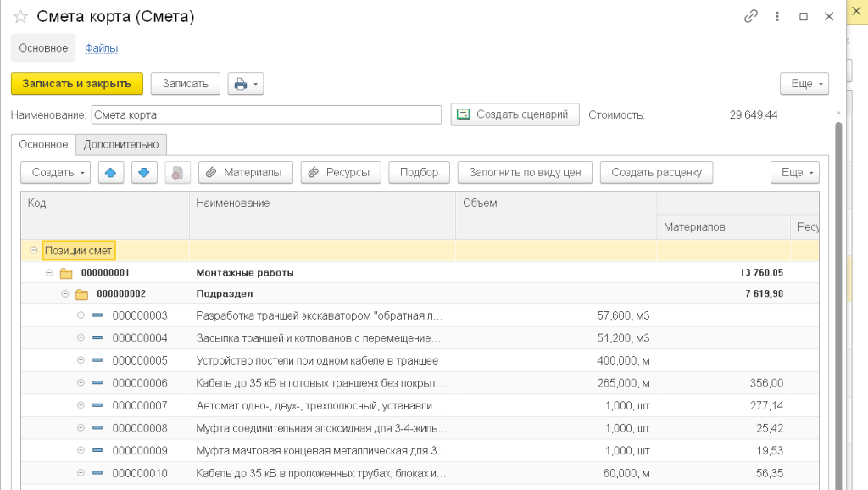Collapse the 000000002 Подраздел group

pyautogui.click(x=65, y=294)
